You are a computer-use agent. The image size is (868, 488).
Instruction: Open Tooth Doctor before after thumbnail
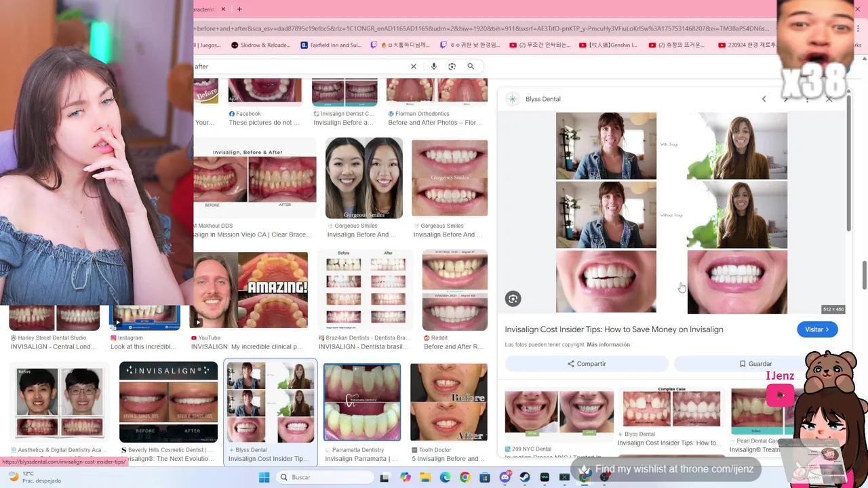point(448,403)
